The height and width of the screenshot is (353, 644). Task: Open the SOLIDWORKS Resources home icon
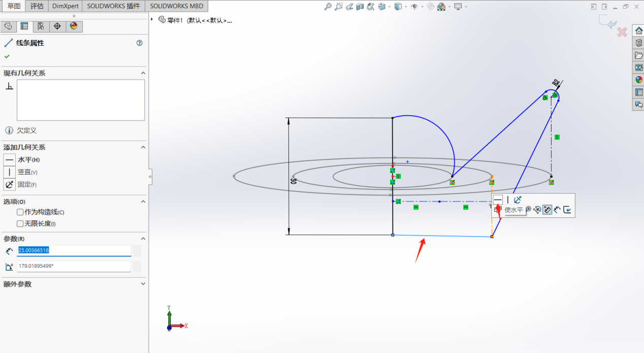pyautogui.click(x=638, y=30)
